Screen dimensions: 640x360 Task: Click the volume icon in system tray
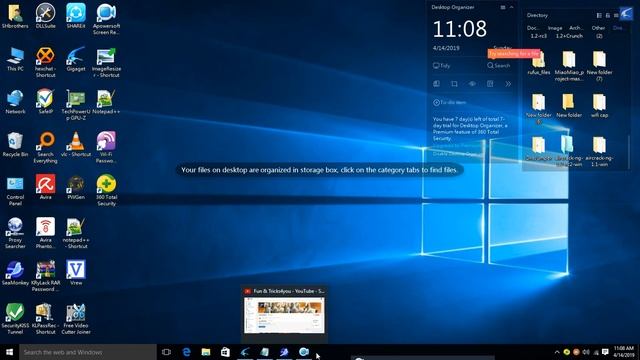click(586, 352)
